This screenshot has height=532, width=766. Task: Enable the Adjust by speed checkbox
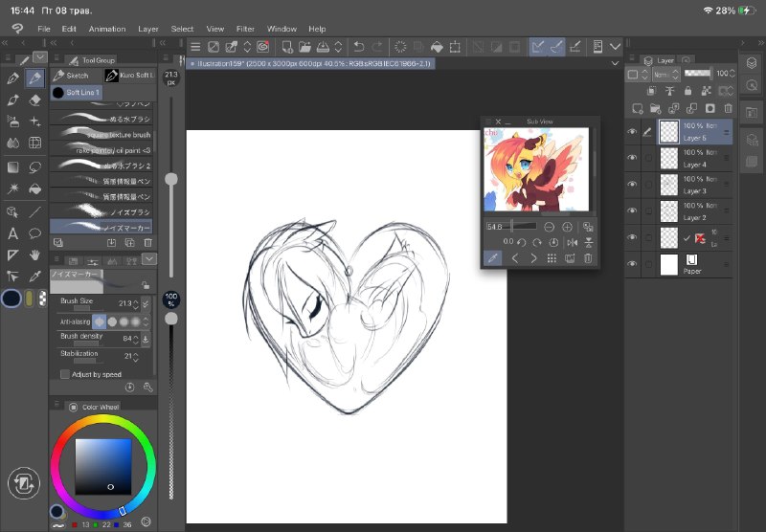65,374
